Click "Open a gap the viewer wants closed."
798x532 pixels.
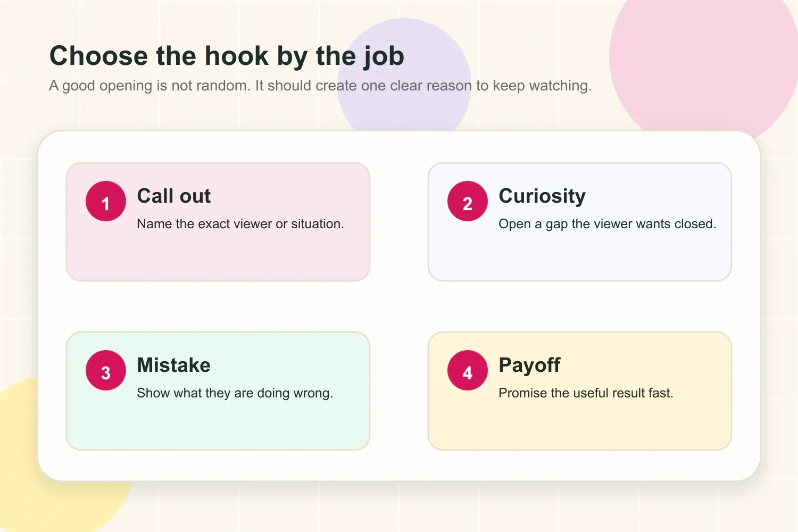[x=608, y=224]
